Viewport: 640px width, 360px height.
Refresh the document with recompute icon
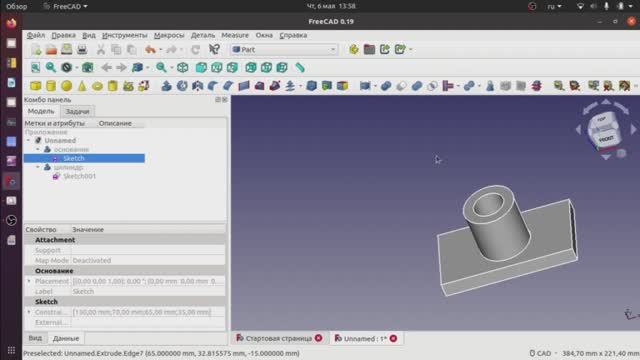click(x=196, y=50)
